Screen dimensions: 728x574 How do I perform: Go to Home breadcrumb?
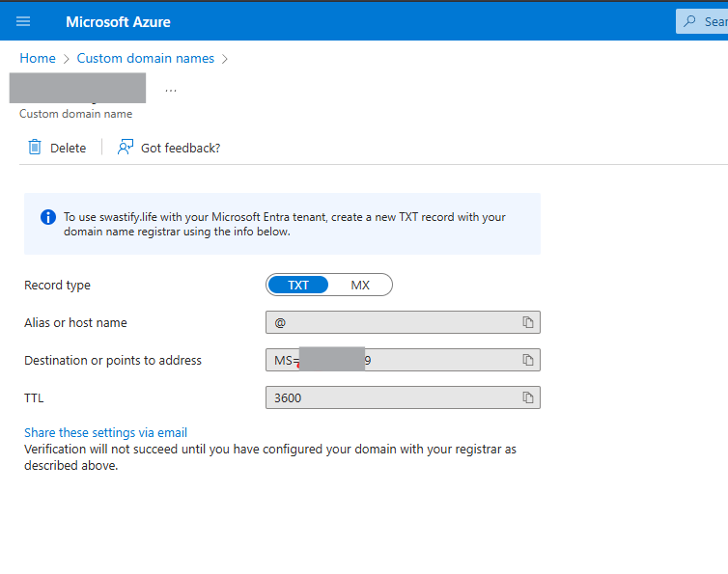coord(38,58)
